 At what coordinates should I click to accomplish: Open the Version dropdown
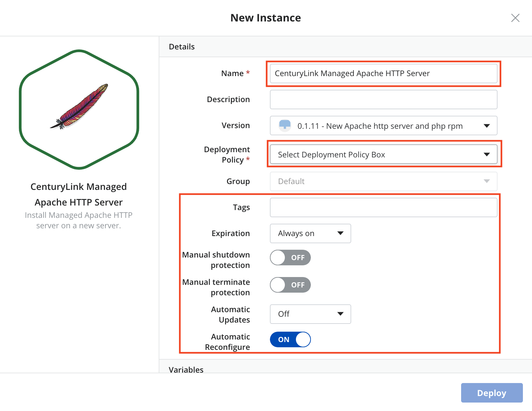[x=383, y=126]
